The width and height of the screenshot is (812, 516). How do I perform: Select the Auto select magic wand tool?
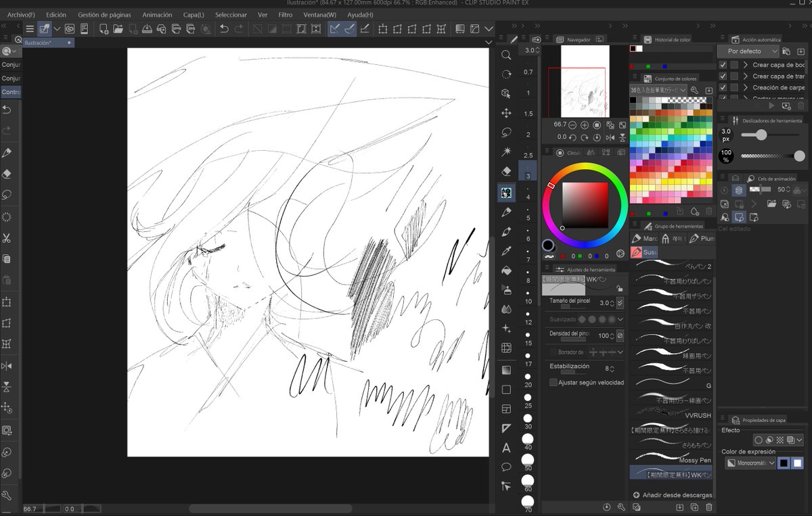(506, 151)
